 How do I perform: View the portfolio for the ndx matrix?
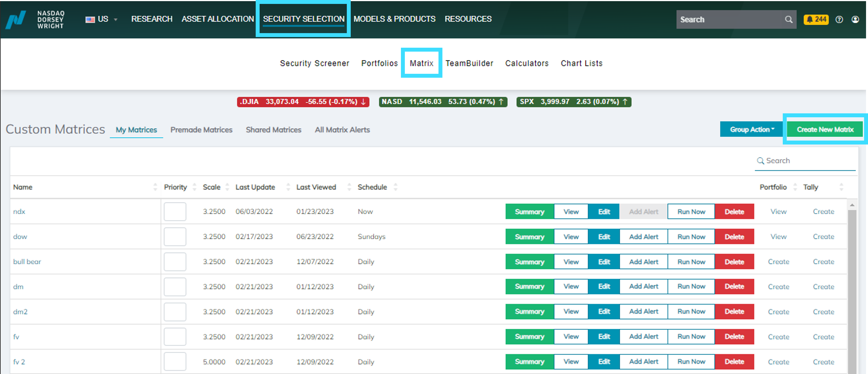coord(778,212)
